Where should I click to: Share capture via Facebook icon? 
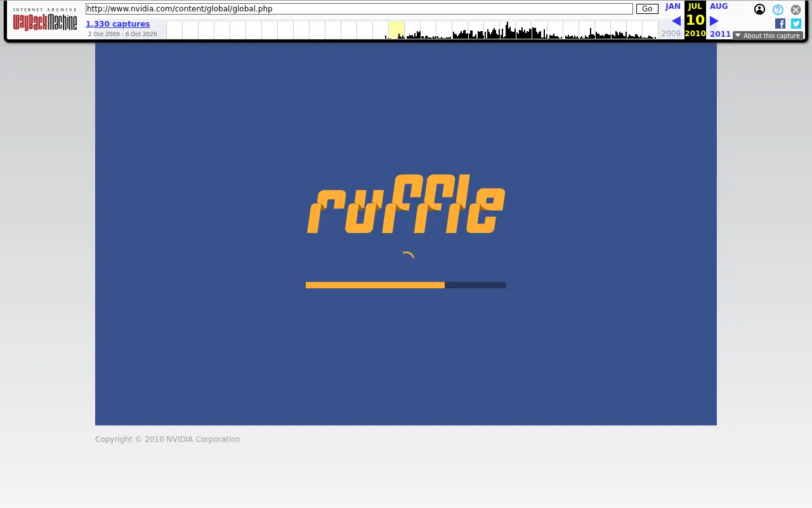pos(780,23)
